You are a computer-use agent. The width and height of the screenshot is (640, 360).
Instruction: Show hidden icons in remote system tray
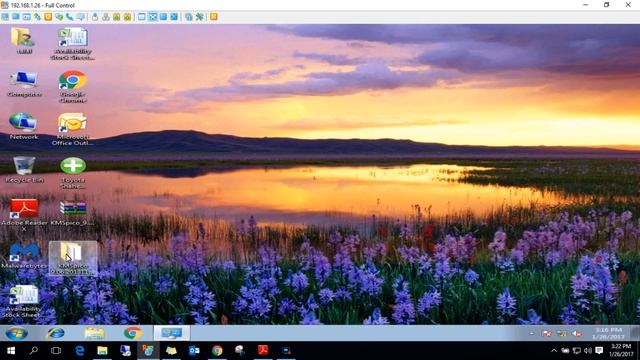click(531, 333)
